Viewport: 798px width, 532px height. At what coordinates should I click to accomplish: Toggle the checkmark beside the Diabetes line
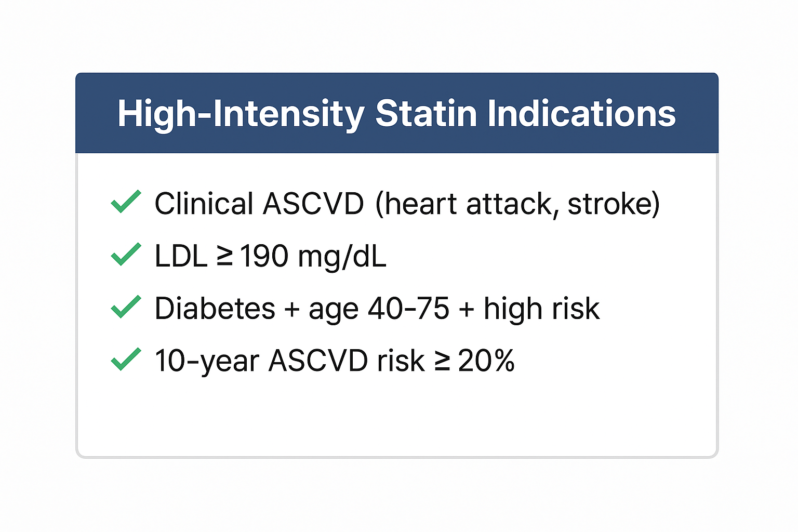click(126, 307)
